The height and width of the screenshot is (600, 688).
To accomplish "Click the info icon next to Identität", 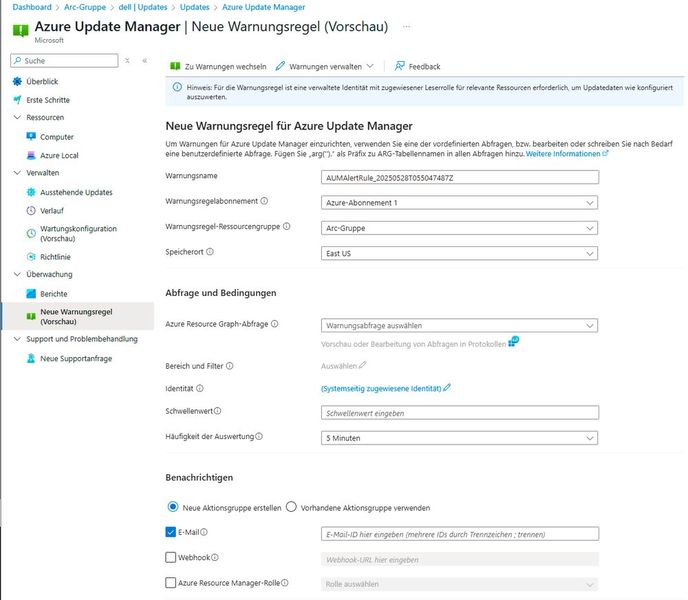I will [x=200, y=388].
